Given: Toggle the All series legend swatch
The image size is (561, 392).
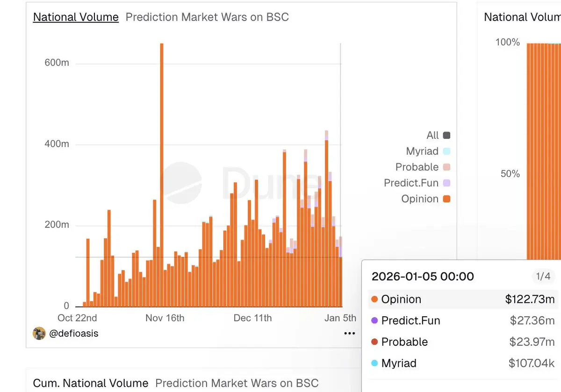Looking at the screenshot, I should (446, 135).
